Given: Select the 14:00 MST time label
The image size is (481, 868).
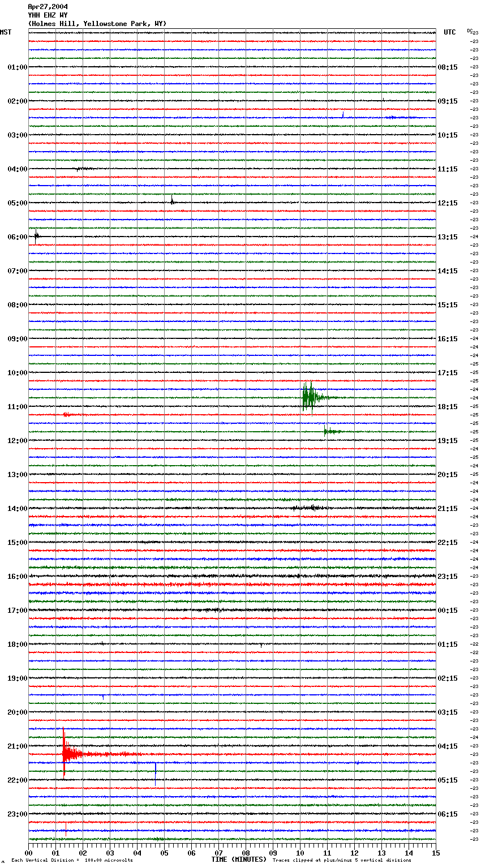Looking at the screenshot, I should [18, 509].
